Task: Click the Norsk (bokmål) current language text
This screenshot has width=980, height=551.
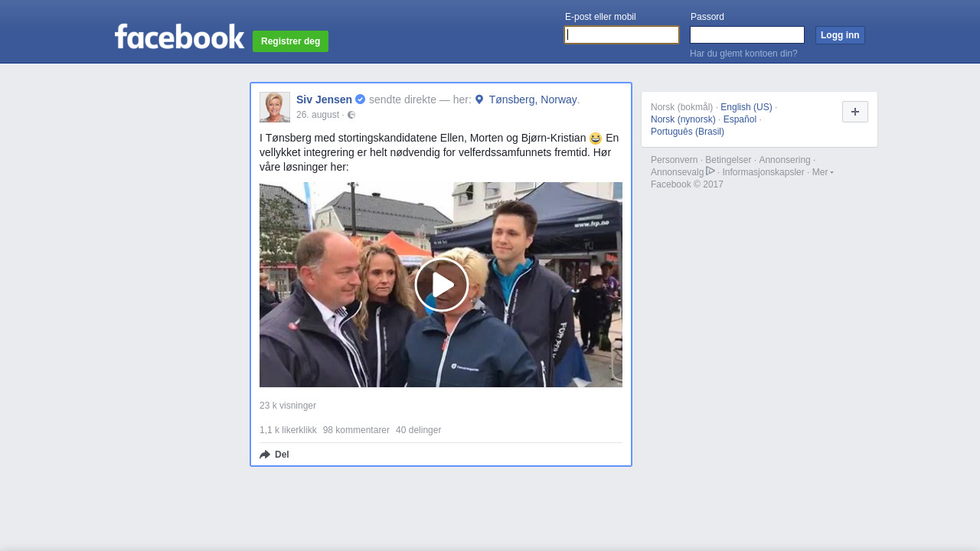Action: tap(682, 107)
